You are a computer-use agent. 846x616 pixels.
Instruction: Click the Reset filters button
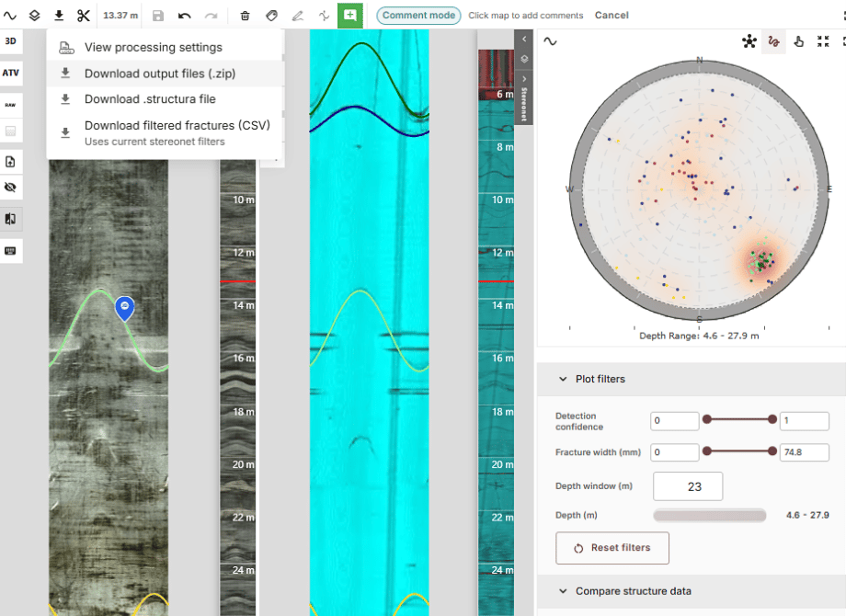pos(612,548)
